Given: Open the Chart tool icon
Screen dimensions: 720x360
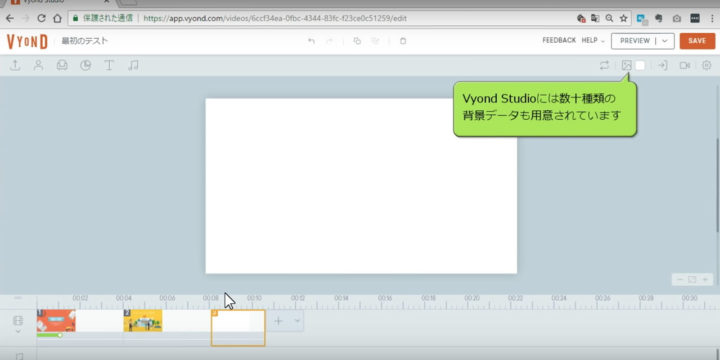Looking at the screenshot, I should (85, 65).
